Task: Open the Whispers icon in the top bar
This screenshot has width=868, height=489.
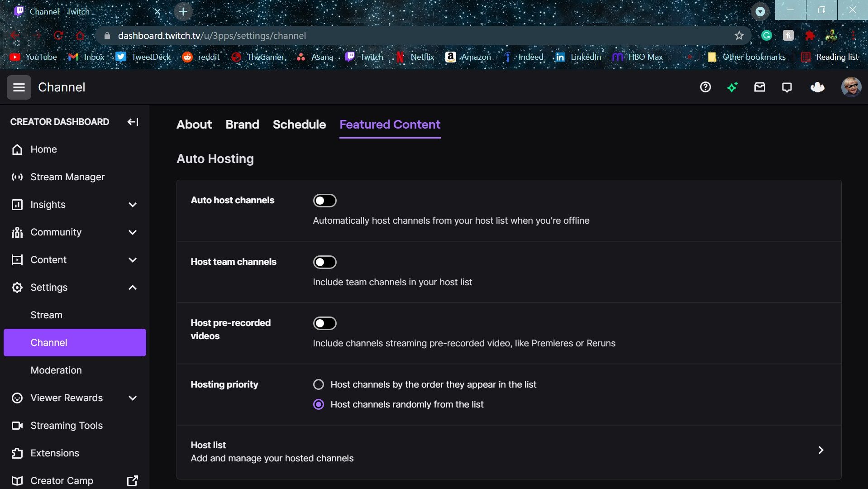Action: [787, 87]
